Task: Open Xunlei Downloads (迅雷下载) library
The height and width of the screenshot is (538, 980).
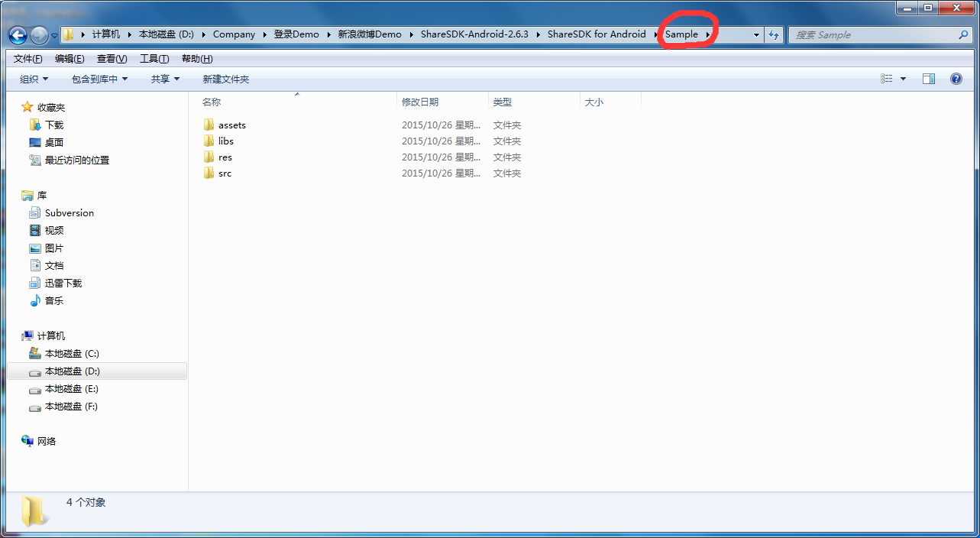Action: coord(56,283)
